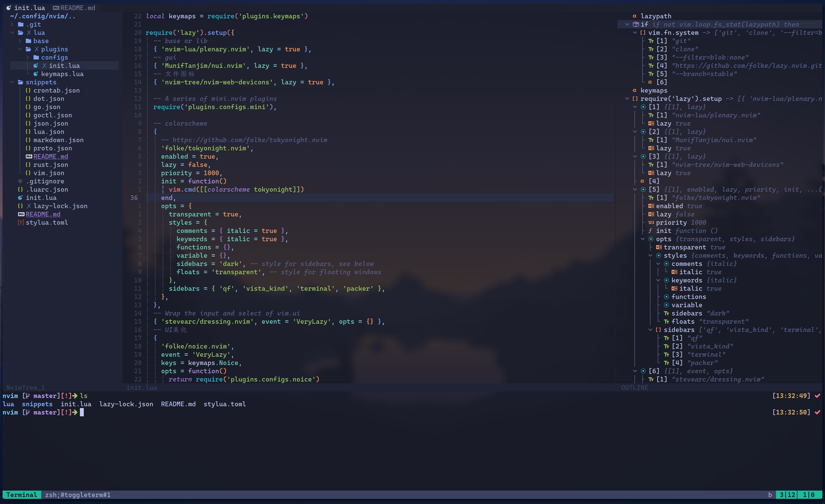Click the object icon next to opts outline

point(651,239)
